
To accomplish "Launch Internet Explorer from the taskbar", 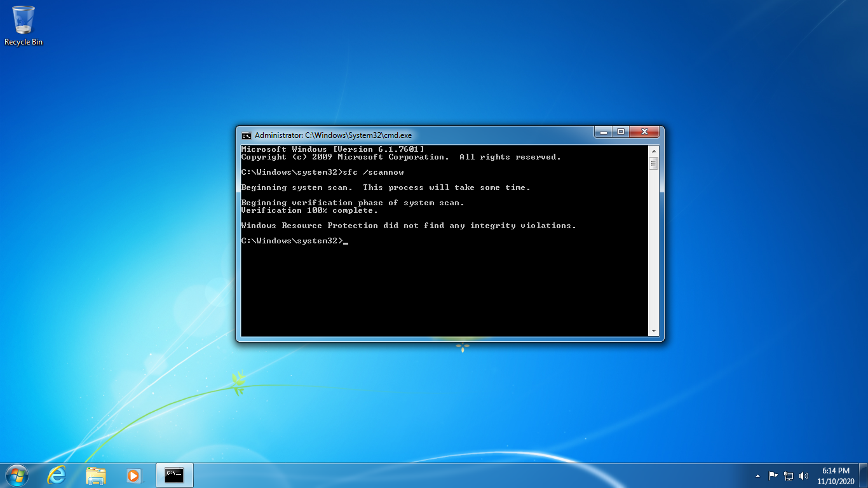I will pyautogui.click(x=57, y=475).
